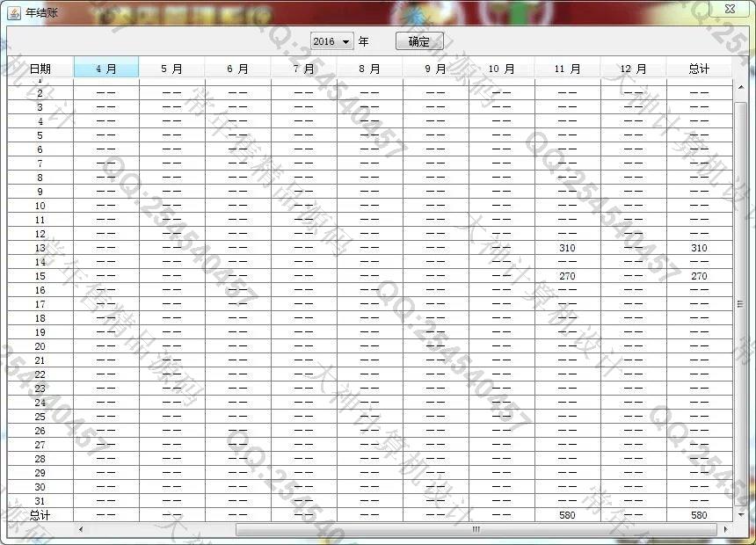This screenshot has width=756, height=545.
Task: Select the 6 月 column header
Action: point(238,69)
